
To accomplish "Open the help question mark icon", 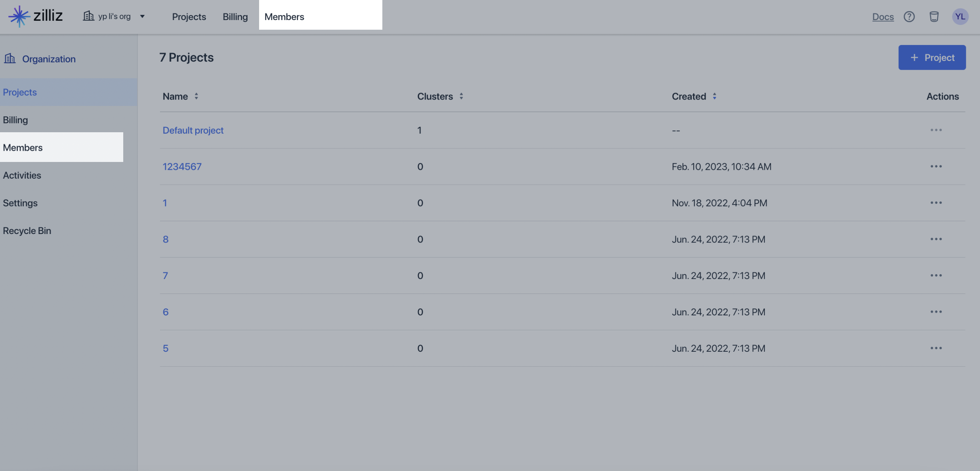I will [909, 16].
